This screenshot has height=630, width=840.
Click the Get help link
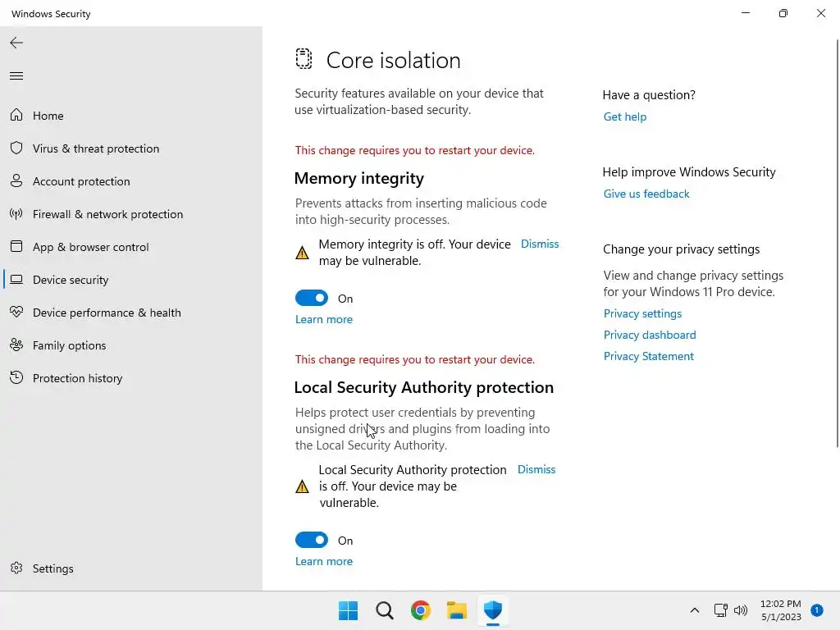624,116
